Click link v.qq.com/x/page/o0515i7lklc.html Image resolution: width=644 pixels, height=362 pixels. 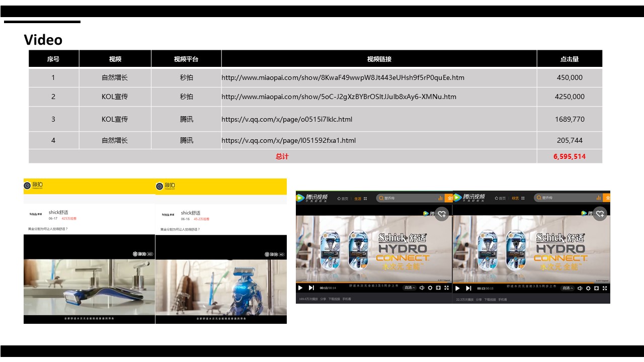[x=287, y=119]
